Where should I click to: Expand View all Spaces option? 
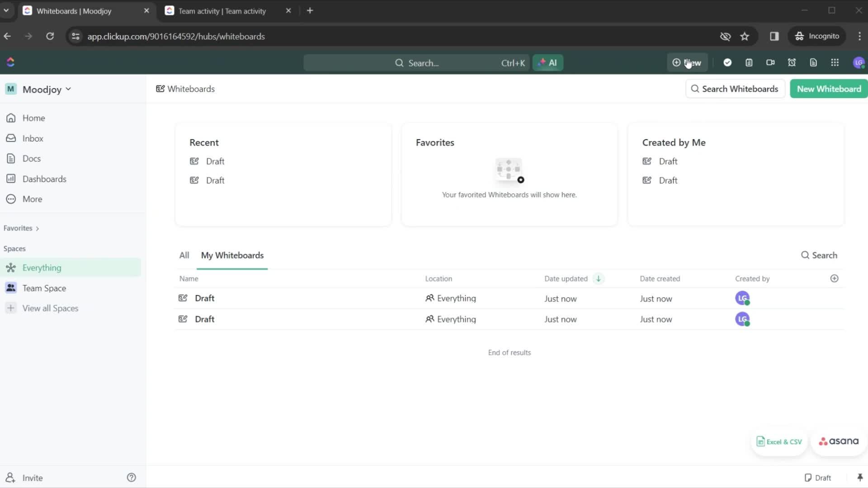(50, 308)
